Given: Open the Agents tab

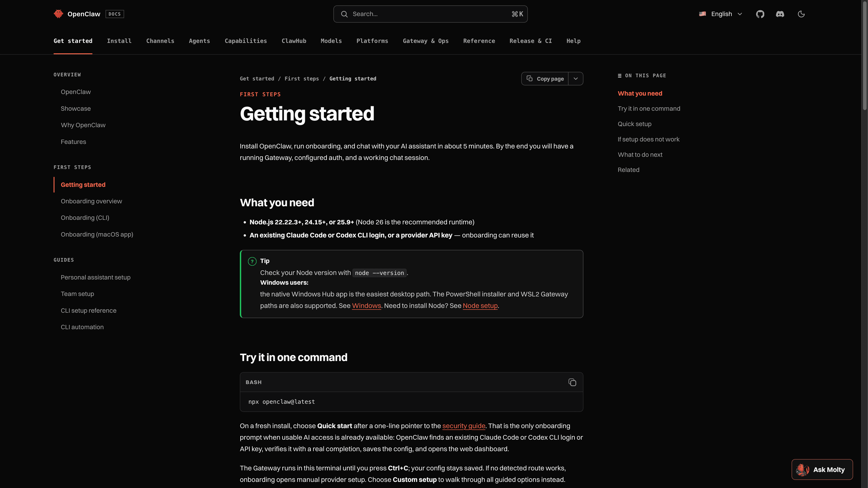Looking at the screenshot, I should (199, 41).
